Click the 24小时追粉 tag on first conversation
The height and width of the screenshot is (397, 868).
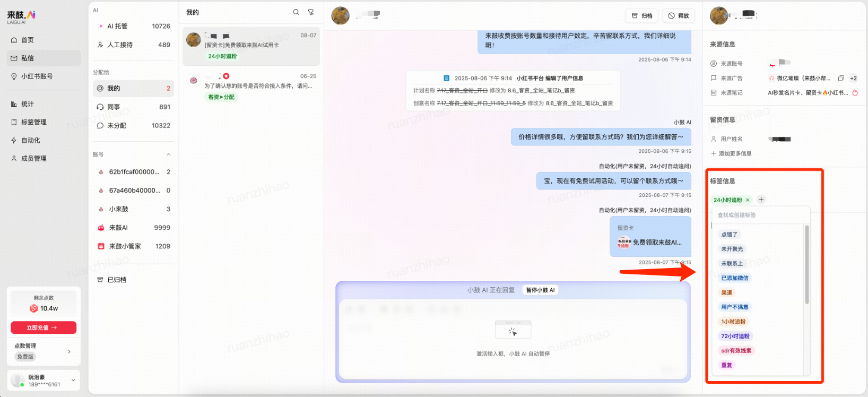tap(222, 56)
